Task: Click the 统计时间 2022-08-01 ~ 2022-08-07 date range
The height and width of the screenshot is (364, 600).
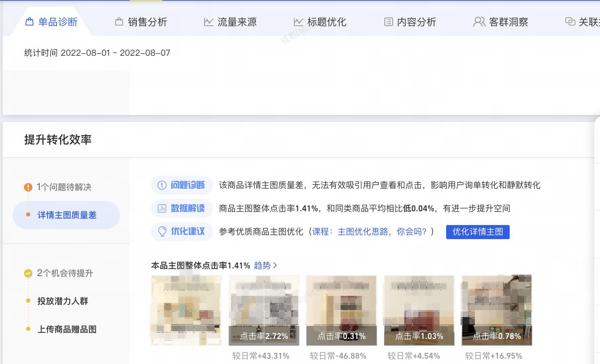Action: [97, 53]
